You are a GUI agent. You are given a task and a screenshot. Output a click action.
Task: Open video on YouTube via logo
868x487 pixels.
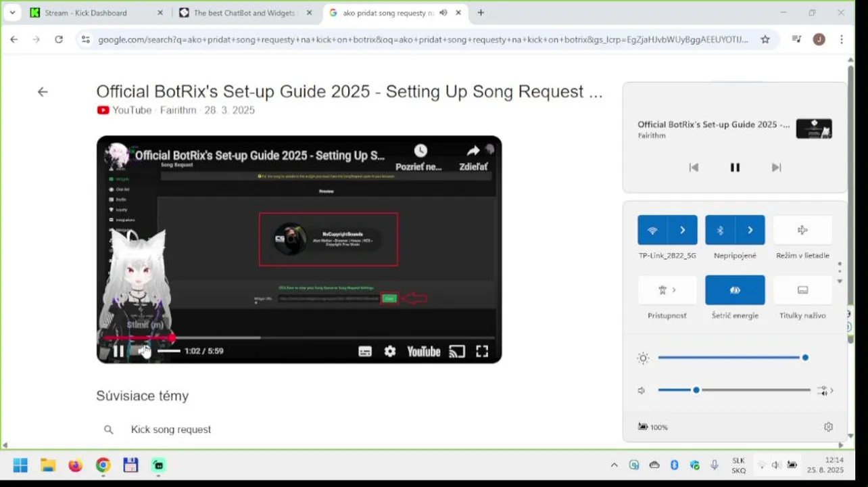(423, 351)
